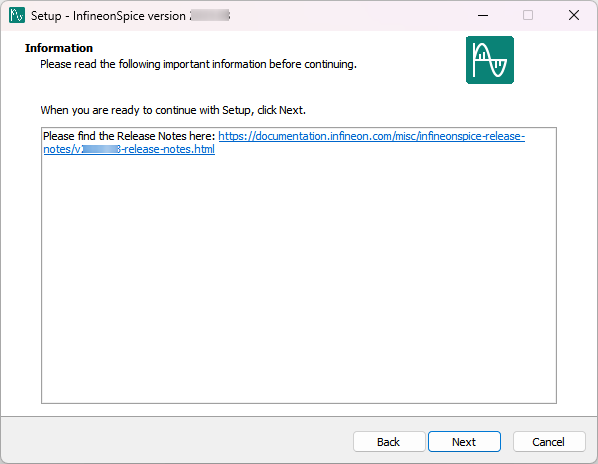Click the 'Setup - InfineonSpice version' window title
The width and height of the screenshot is (598, 464).
pos(108,16)
